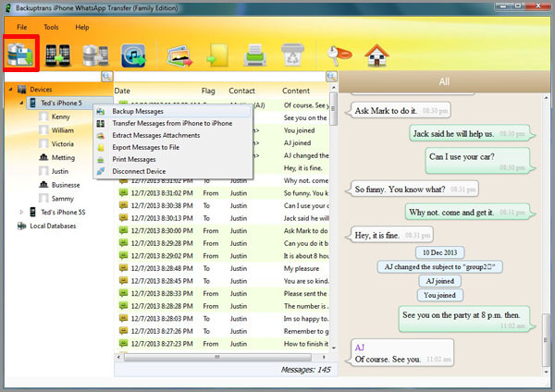Collapse the Ted's iPhone 5 node
Screen dimensions: 555x392
click(x=21, y=103)
